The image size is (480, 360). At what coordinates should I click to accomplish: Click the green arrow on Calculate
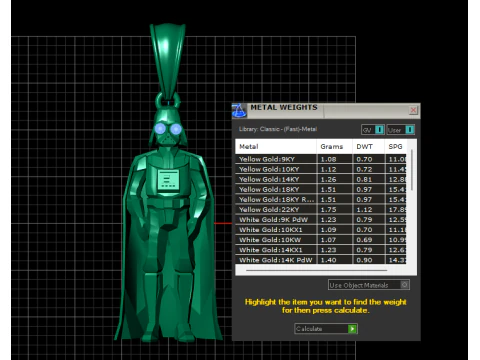[352, 329]
